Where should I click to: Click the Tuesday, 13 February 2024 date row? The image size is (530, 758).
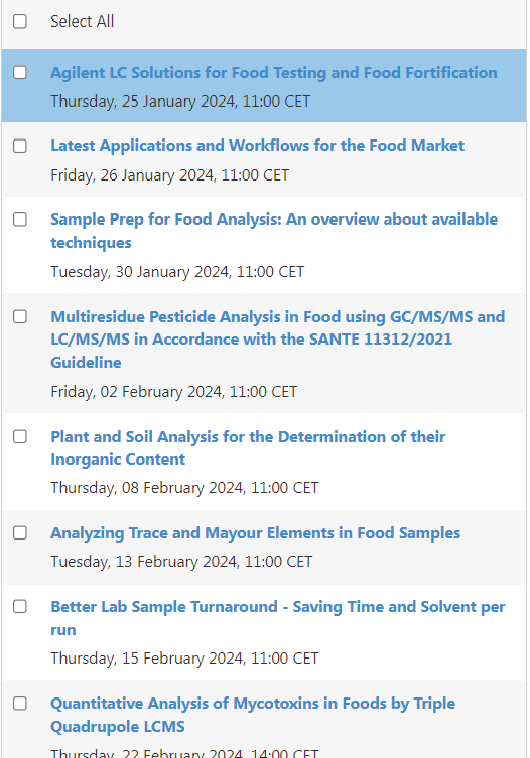pos(181,562)
